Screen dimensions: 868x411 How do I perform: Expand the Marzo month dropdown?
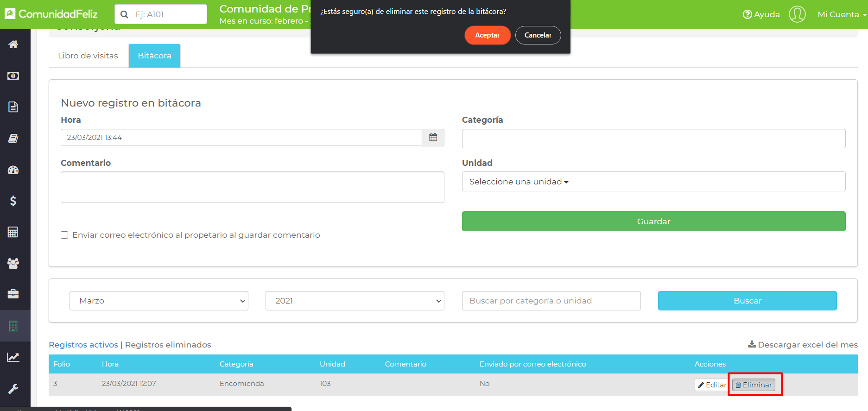coord(159,301)
